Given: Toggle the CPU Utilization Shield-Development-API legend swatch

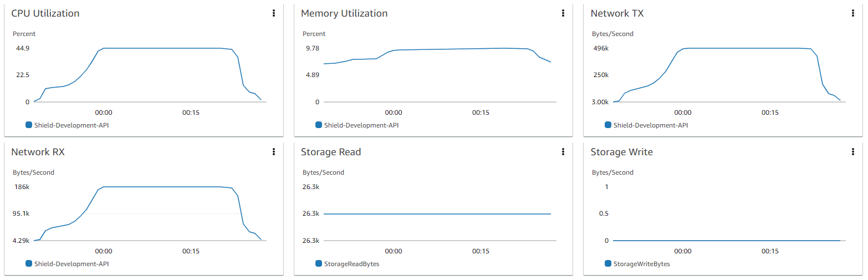Looking at the screenshot, I should [29, 125].
